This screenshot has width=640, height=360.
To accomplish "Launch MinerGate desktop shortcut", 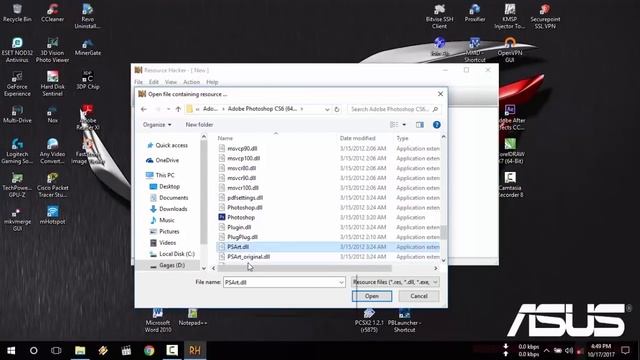I will tap(87, 47).
